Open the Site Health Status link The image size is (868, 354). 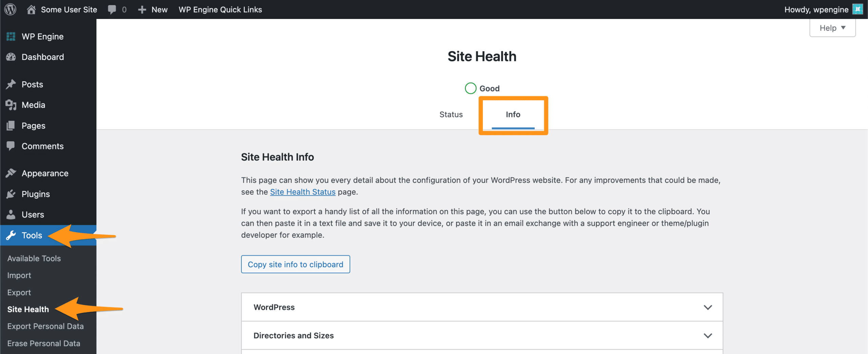pyautogui.click(x=302, y=192)
